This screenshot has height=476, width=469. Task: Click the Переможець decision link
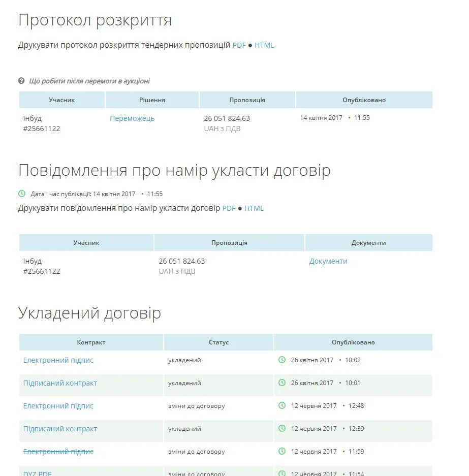click(132, 118)
